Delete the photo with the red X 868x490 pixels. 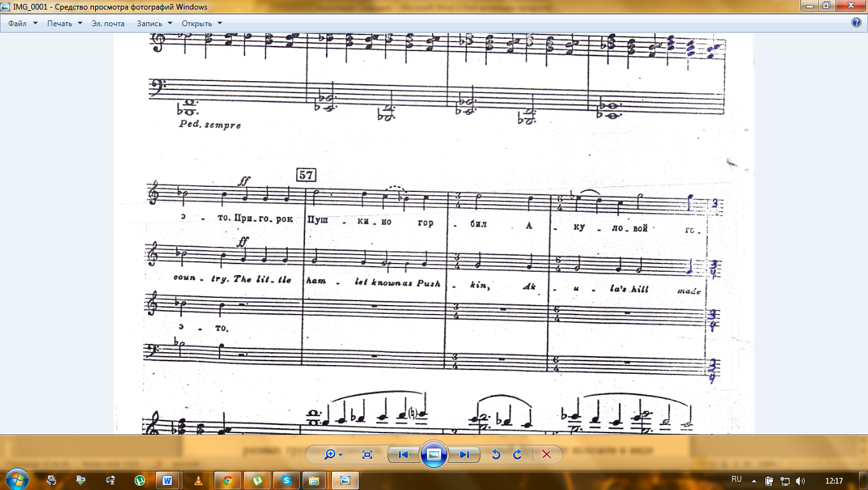[546, 454]
